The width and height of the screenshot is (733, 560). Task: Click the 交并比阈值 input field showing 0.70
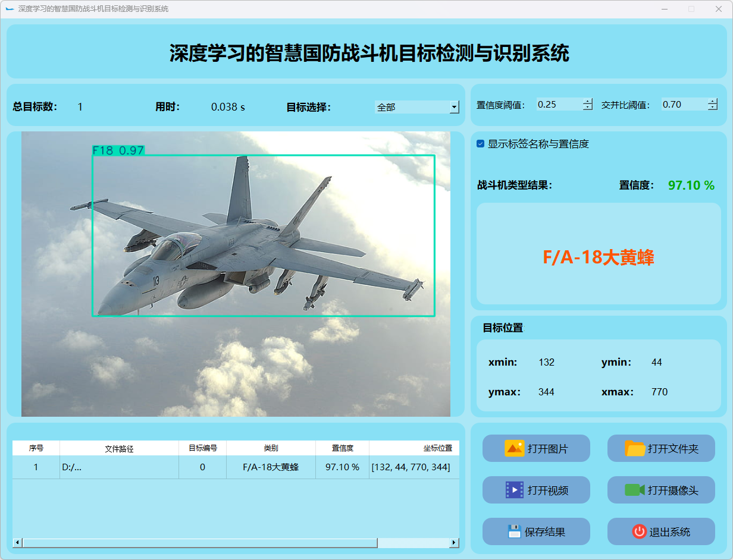click(x=684, y=104)
